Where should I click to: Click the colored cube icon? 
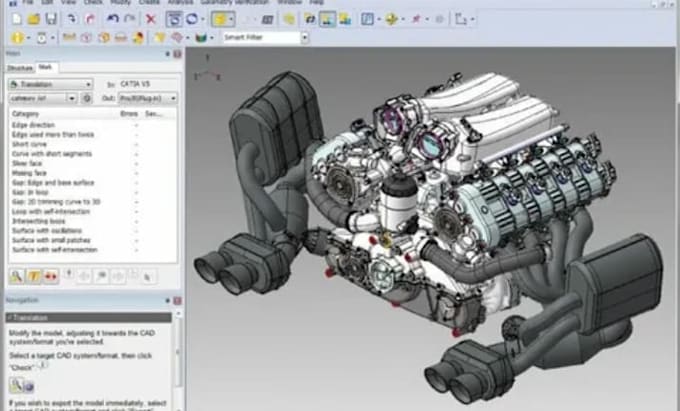[x=201, y=38]
